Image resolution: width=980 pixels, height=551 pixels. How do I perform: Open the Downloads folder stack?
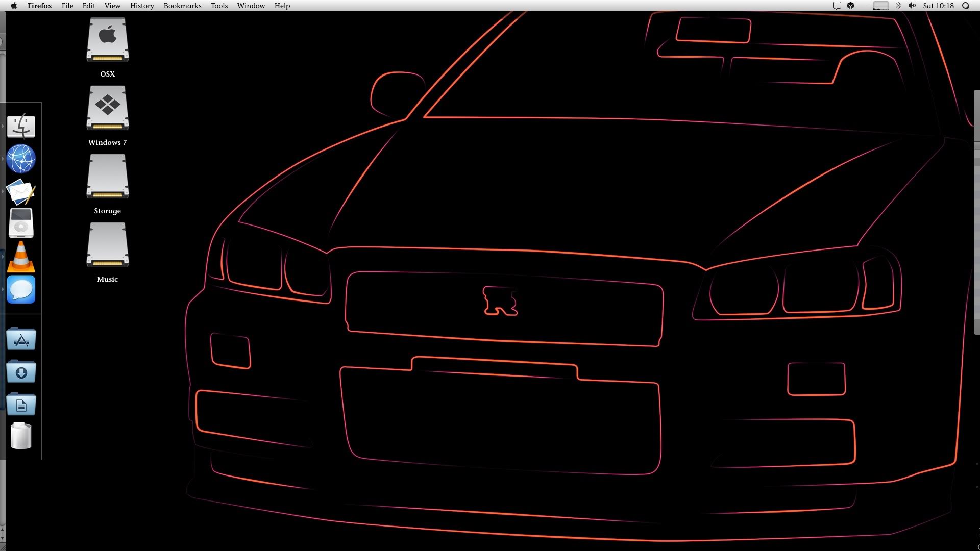21,372
